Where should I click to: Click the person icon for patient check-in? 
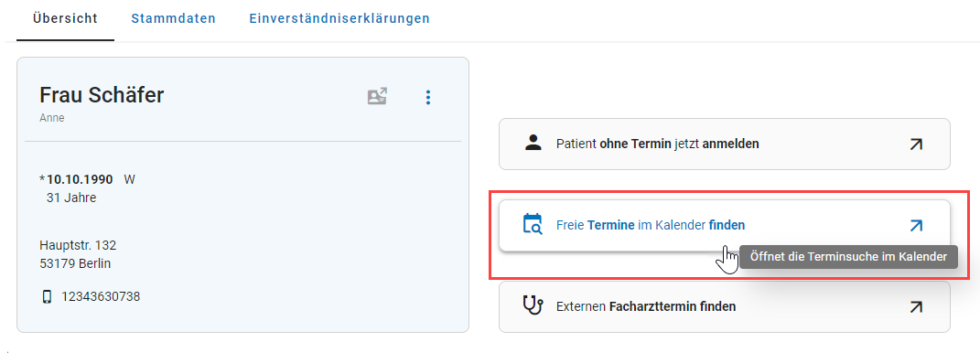pyautogui.click(x=533, y=143)
